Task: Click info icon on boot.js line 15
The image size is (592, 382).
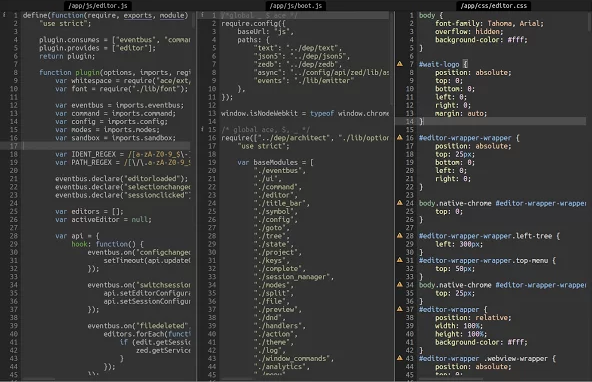Action: tap(203, 129)
